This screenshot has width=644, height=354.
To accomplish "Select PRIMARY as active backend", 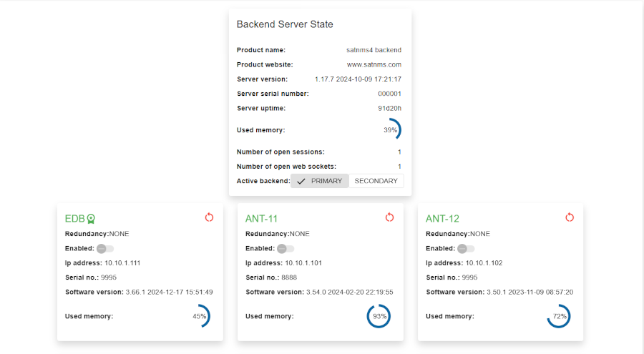I will (320, 181).
